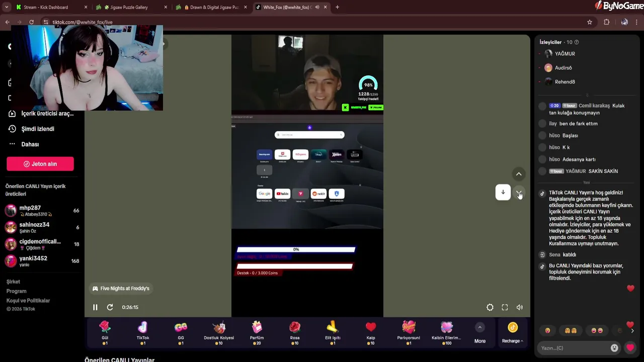Screen dimensions: 644x362
Task: Open the Chrome three-dot menu
Action: [x=637, y=22]
